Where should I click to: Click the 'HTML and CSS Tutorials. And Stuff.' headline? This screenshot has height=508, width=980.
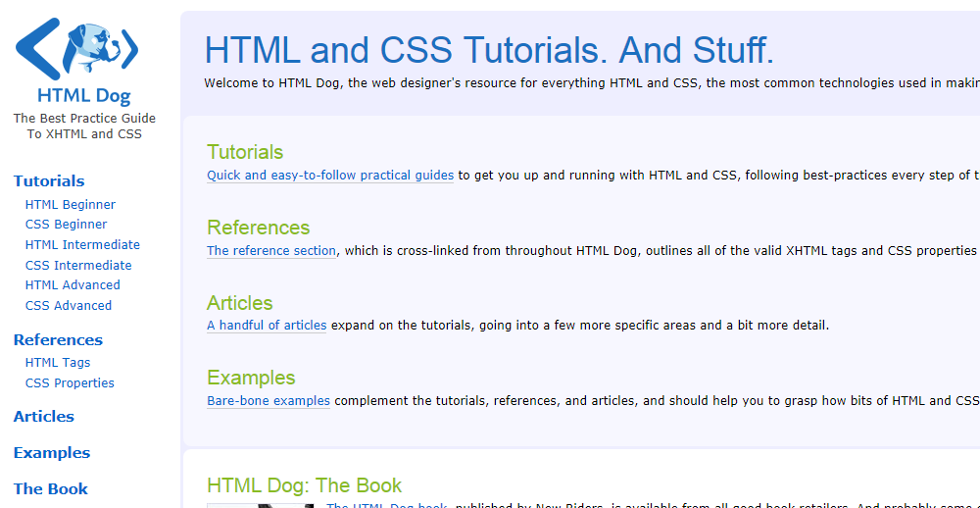(489, 51)
